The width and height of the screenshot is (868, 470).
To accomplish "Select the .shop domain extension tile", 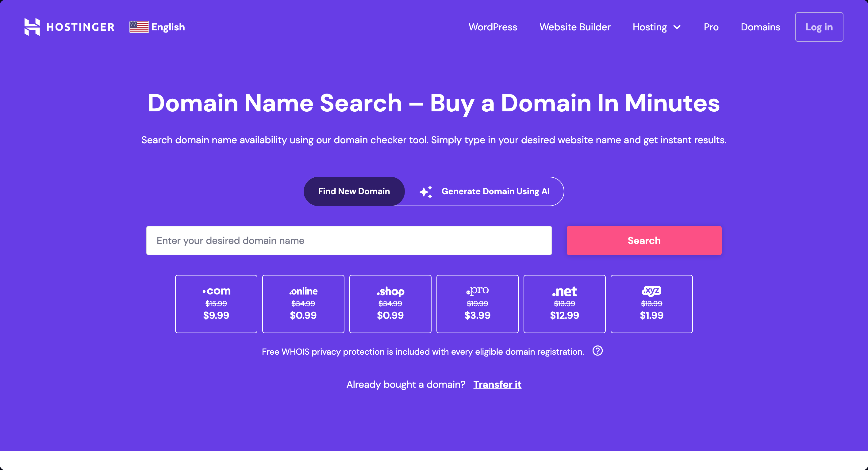I will click(390, 303).
